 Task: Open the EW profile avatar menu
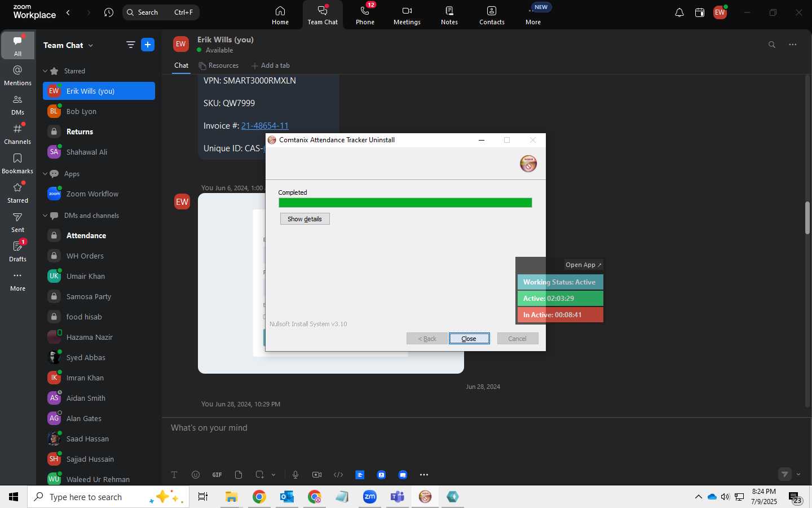point(720,12)
